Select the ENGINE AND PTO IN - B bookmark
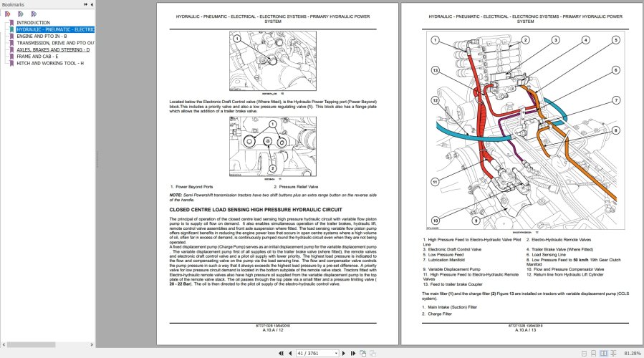The width and height of the screenshot is (644, 358). pyautogui.click(x=42, y=36)
